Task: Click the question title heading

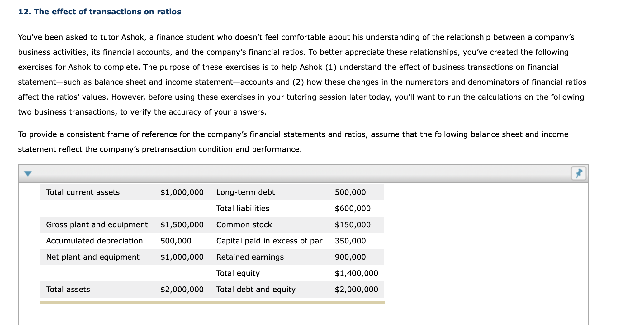Action: [x=100, y=12]
